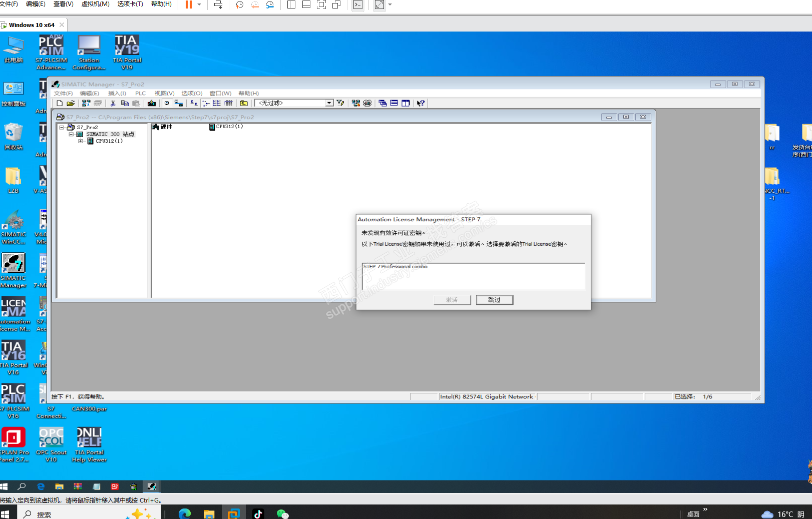Click the TIA Portal V19 desktop icon

tap(127, 53)
